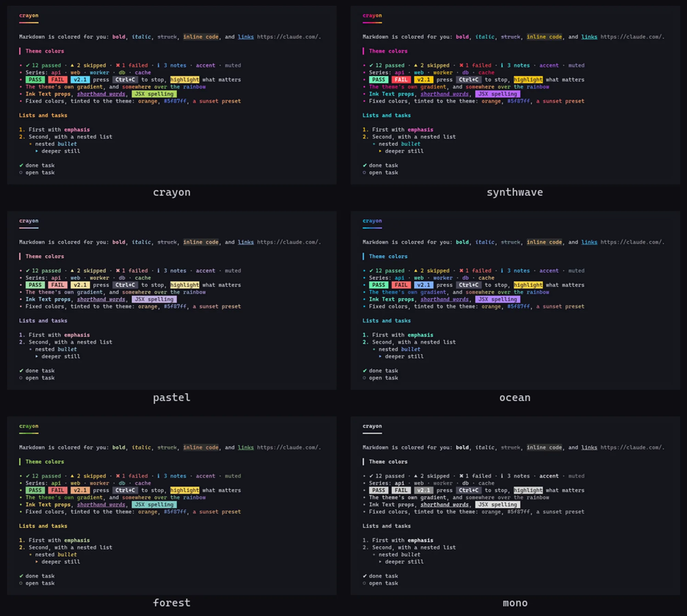Click the '#5f87ff' color text in the mono panel
The width and height of the screenshot is (687, 616).
pos(518,512)
